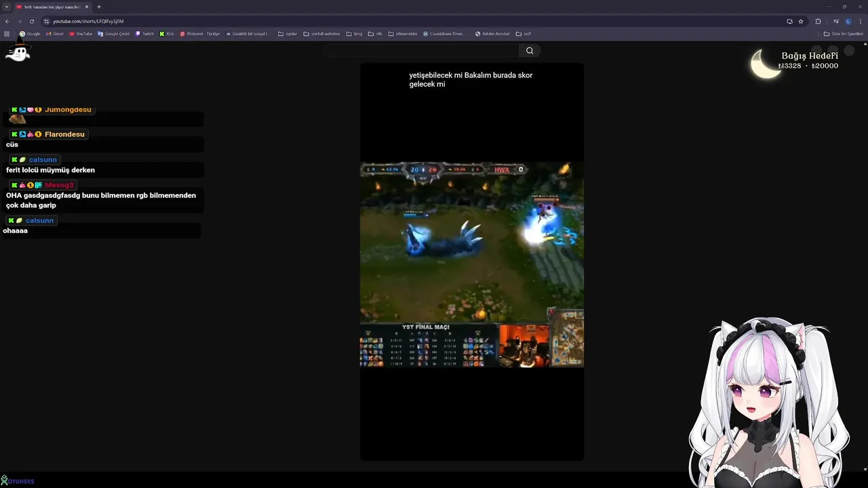Click chat message 'ohaaaa'

click(15, 230)
